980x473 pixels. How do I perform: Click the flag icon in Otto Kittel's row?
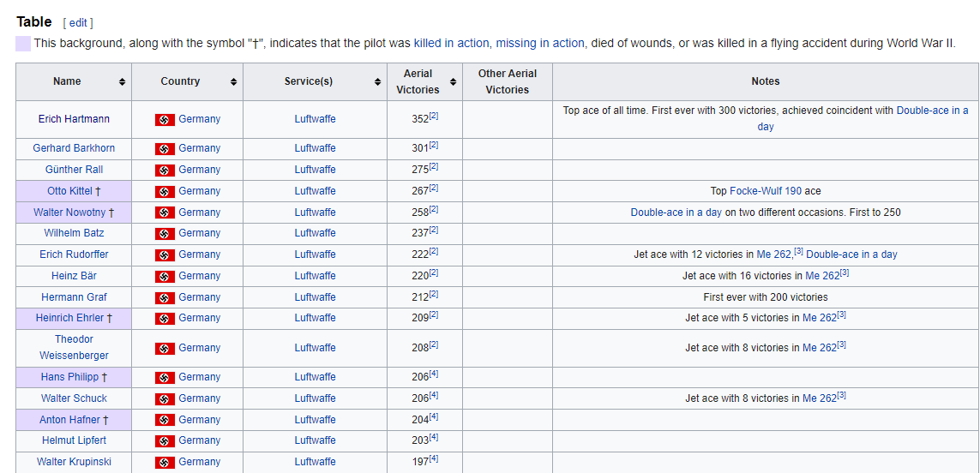pyautogui.click(x=165, y=191)
